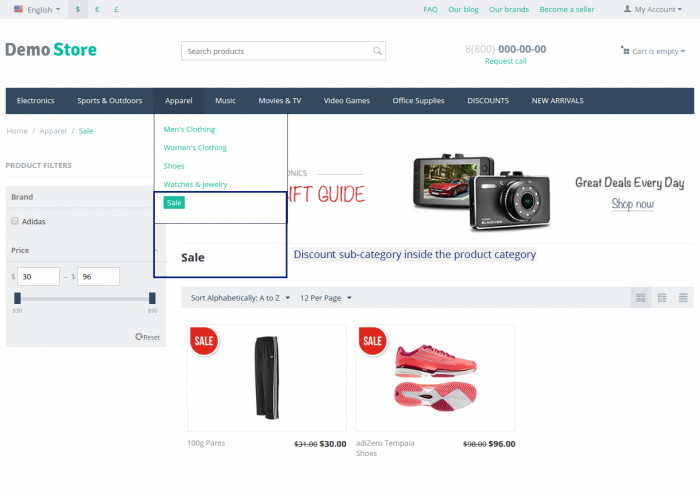Viewport: 700px width, 499px height.
Task: Go to Apparel breadcrumb
Action: coord(53,131)
